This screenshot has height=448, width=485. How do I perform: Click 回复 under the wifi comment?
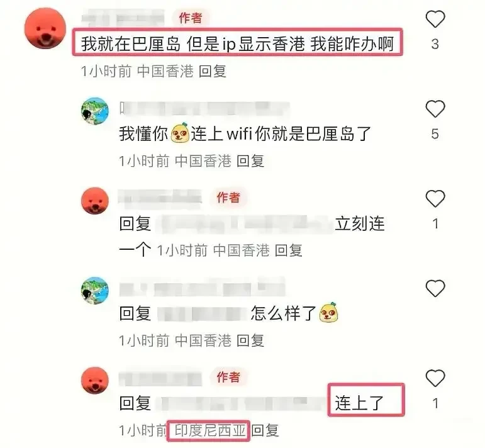250,161
